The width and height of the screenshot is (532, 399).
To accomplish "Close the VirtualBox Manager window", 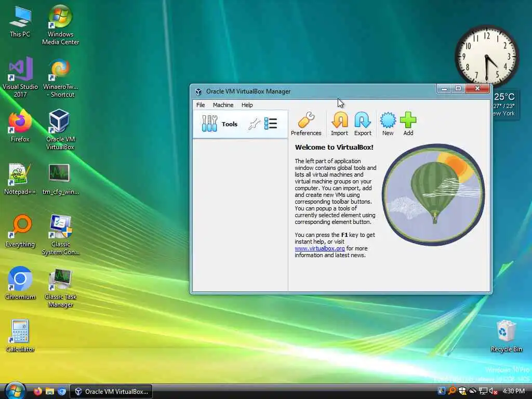I will coord(477,89).
